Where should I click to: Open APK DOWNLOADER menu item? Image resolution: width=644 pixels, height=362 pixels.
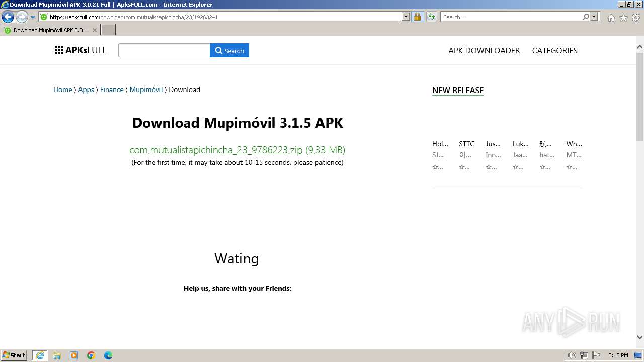[484, 50]
